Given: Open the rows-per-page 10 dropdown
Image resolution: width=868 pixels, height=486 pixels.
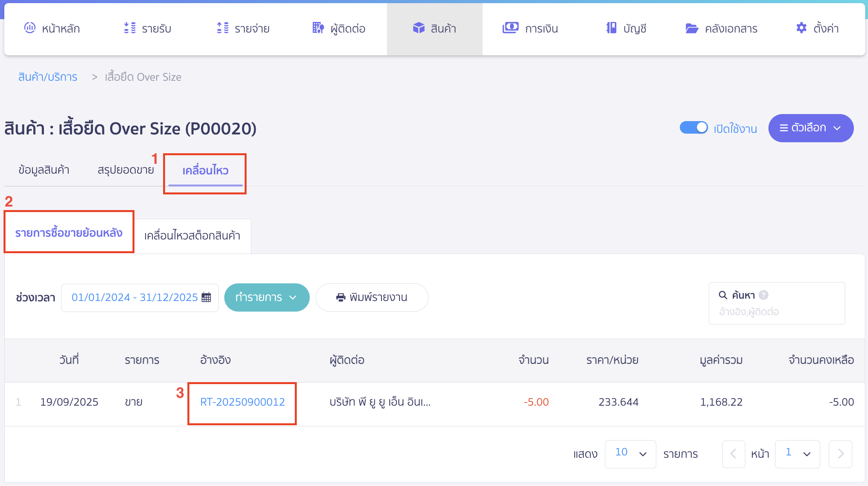Looking at the screenshot, I should pos(630,453).
